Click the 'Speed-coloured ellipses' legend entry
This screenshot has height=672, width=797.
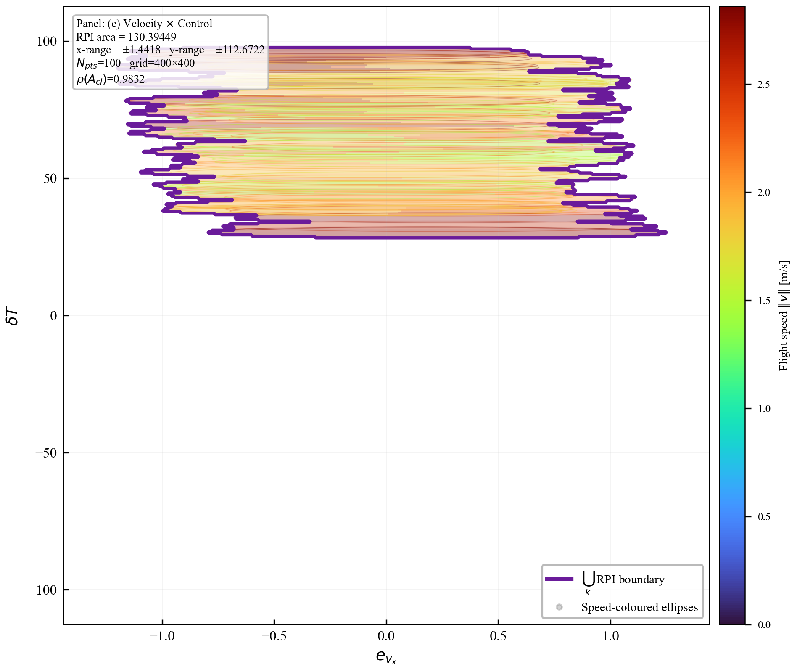639,607
